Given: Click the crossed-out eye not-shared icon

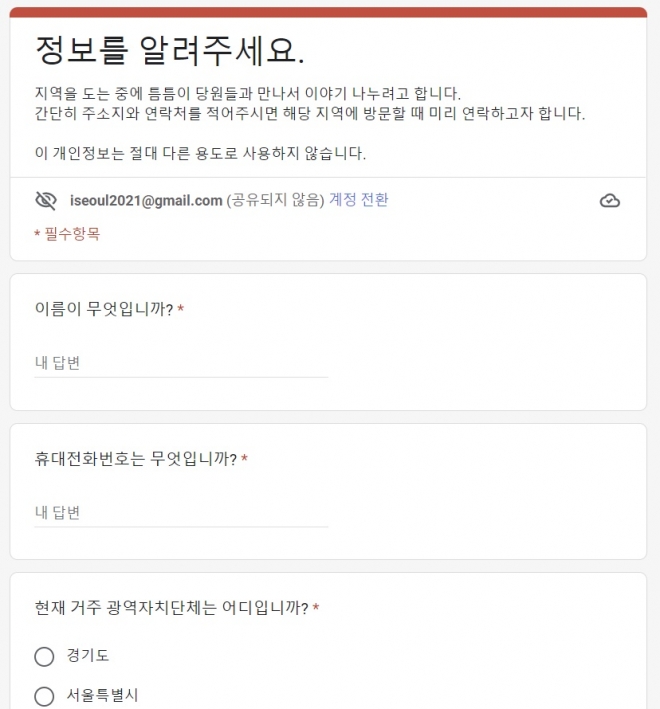Looking at the screenshot, I should pos(46,200).
